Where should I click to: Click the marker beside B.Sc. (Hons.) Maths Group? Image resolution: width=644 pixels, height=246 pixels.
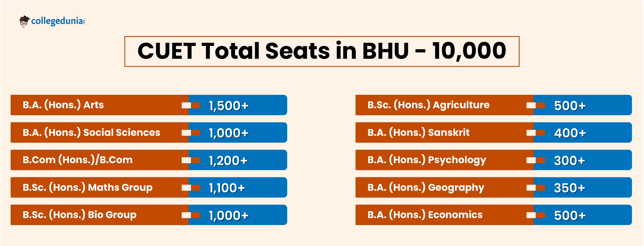191,188
